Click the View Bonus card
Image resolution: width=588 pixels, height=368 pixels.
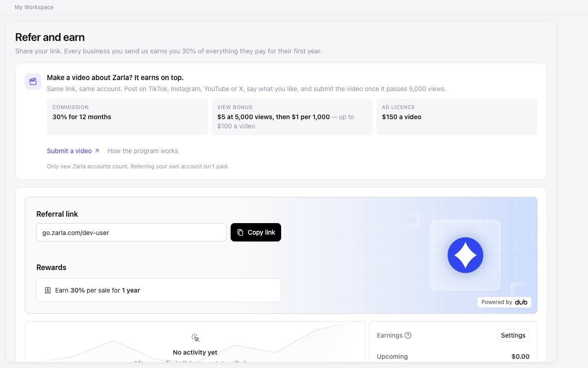[x=292, y=117]
